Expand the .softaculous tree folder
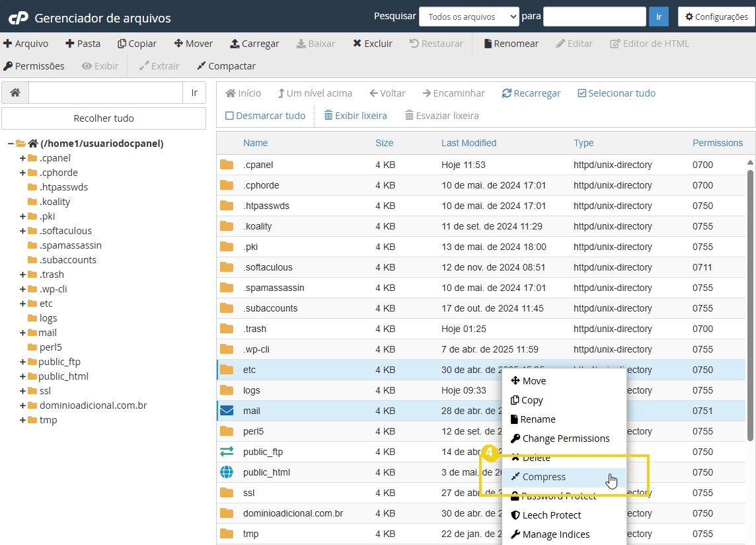The image size is (756, 545). point(22,231)
